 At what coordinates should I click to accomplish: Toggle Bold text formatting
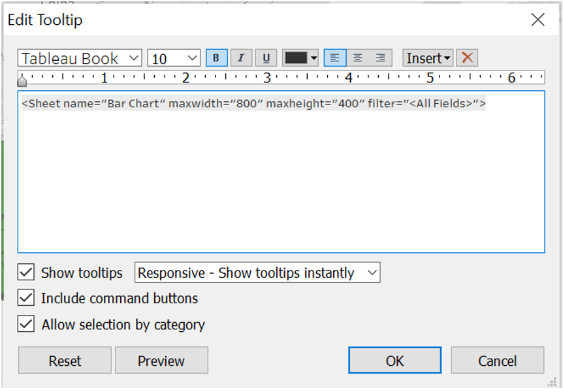click(216, 58)
